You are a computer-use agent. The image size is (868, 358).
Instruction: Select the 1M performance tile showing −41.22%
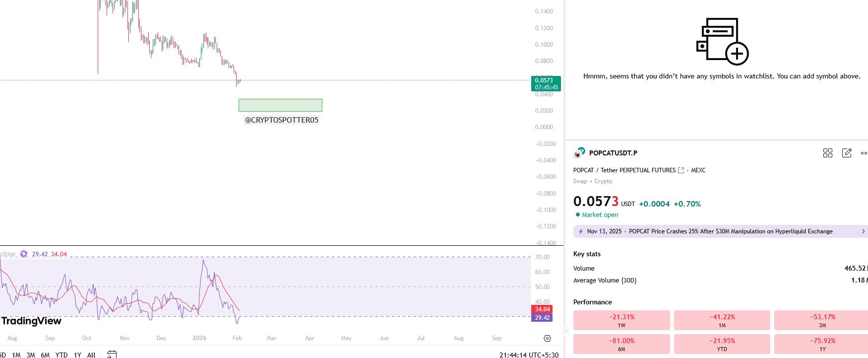tap(722, 320)
